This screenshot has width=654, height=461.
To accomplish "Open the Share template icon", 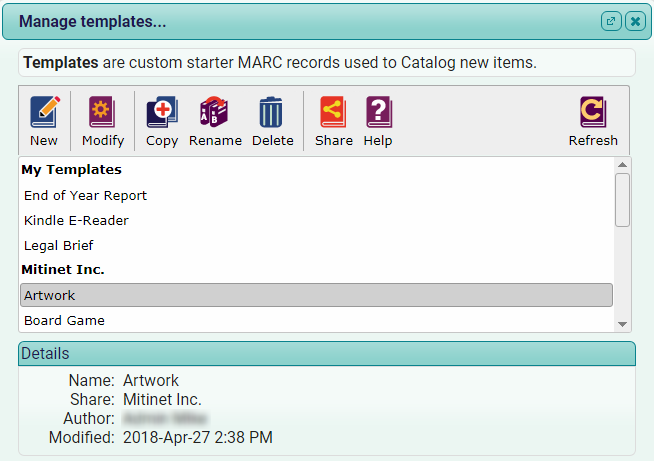I will click(333, 112).
